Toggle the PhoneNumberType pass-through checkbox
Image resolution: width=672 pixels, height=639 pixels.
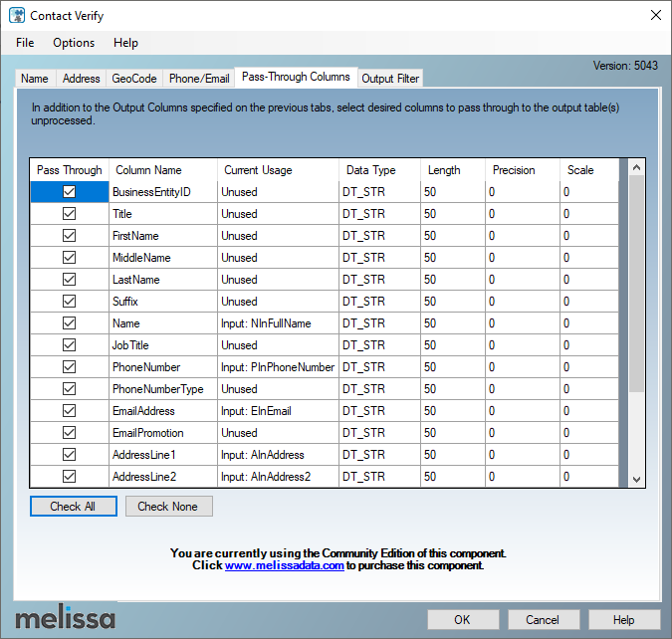click(69, 388)
